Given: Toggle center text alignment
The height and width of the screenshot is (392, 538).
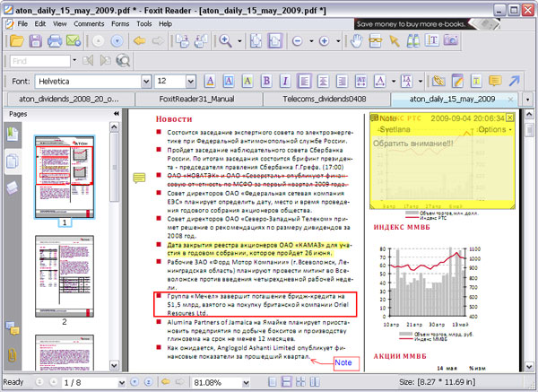Looking at the screenshot, I should pos(323,82).
